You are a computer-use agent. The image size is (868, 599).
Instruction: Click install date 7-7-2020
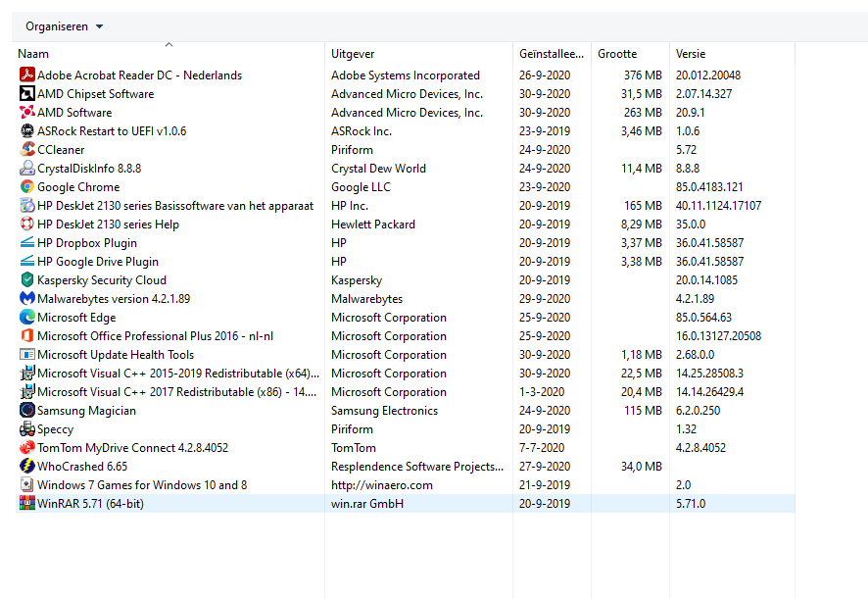[x=542, y=448]
